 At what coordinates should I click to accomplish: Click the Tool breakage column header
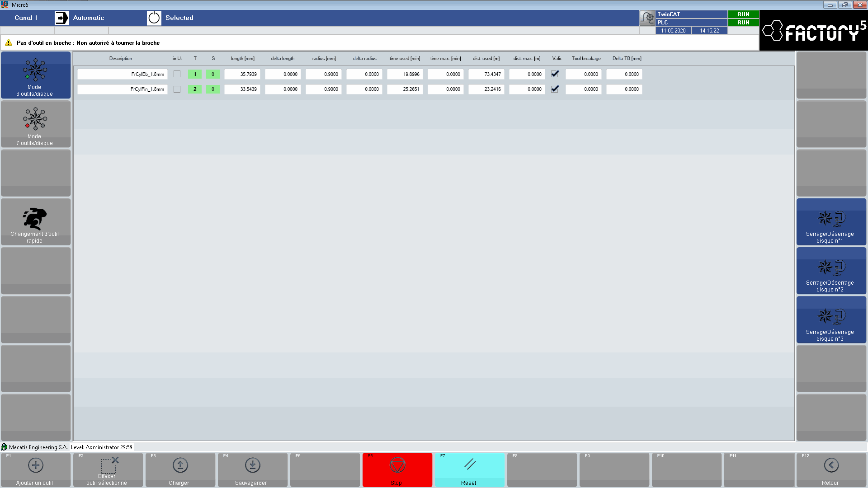586,58
